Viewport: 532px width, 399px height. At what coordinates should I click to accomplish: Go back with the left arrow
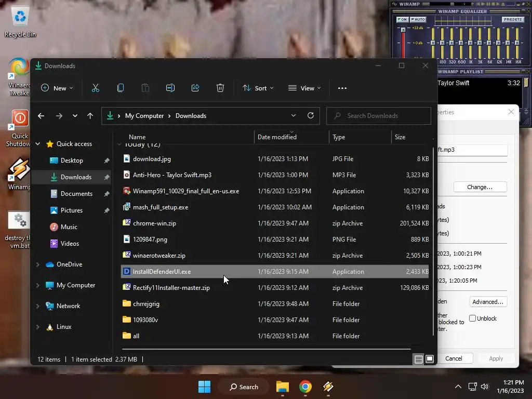point(41,116)
